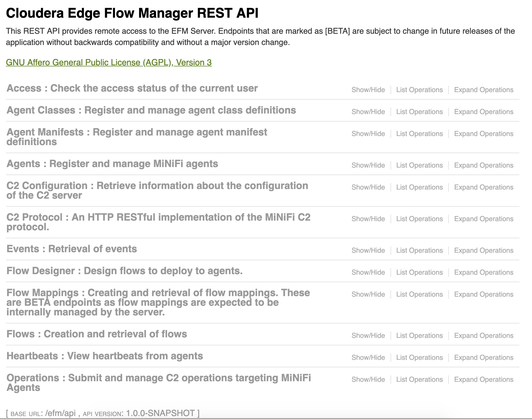Expand Operations for Flow Designer

[484, 272]
